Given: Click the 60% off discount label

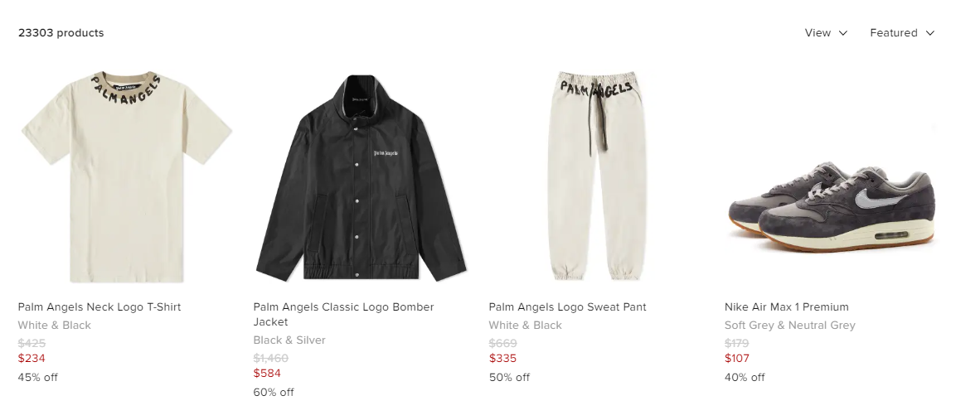Looking at the screenshot, I should [274, 393].
